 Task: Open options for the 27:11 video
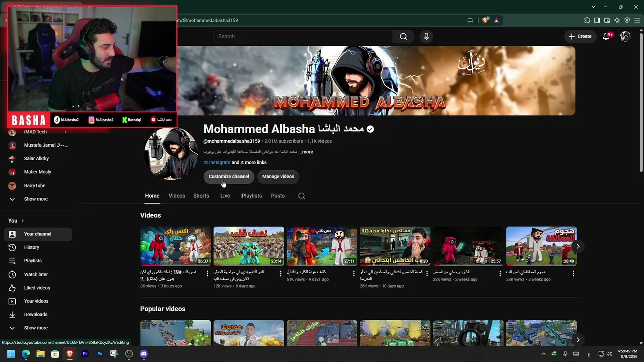(x=354, y=274)
